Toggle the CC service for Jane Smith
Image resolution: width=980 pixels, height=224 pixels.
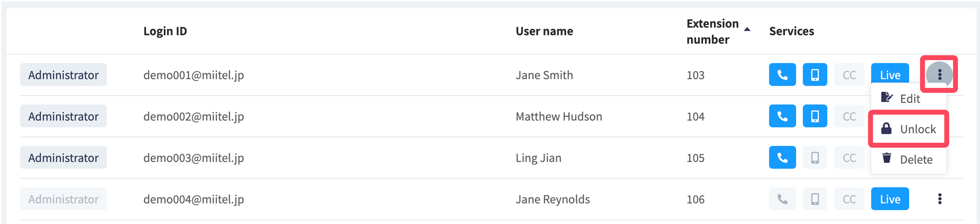click(849, 75)
